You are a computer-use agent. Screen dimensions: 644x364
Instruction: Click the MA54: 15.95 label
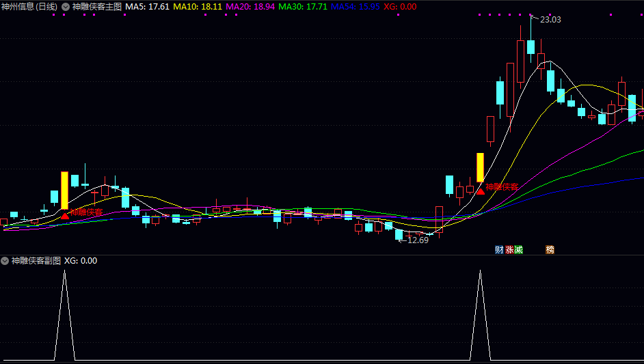pyautogui.click(x=355, y=7)
